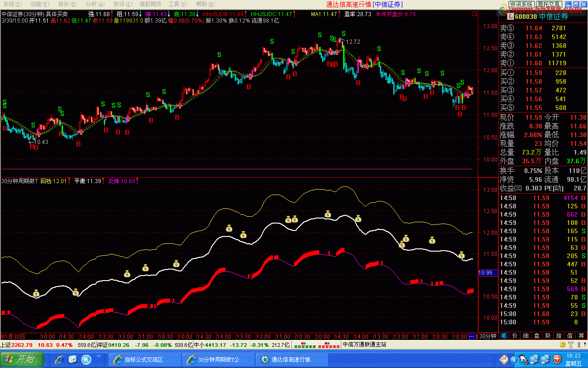This screenshot has height=368, width=588.
Task: Click stock name 中信证券 in quote panel
Action: click(x=553, y=17)
